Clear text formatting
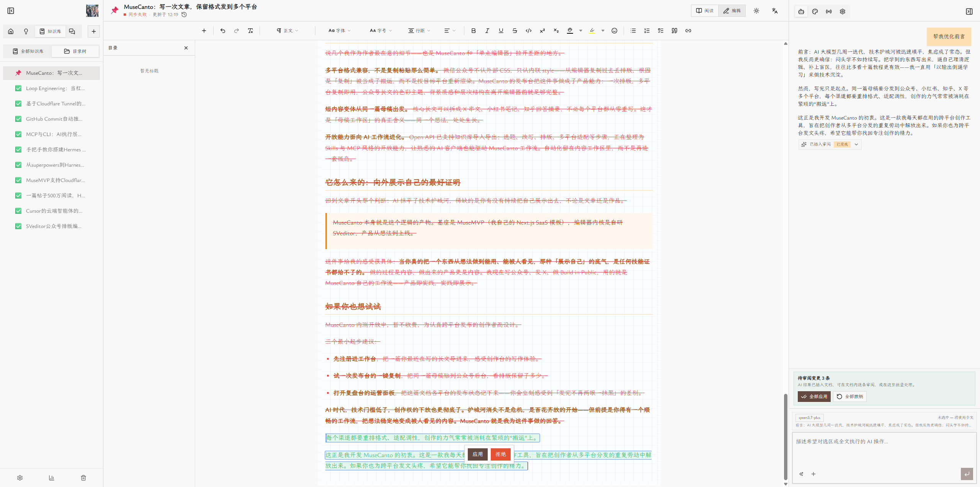 pos(250,31)
